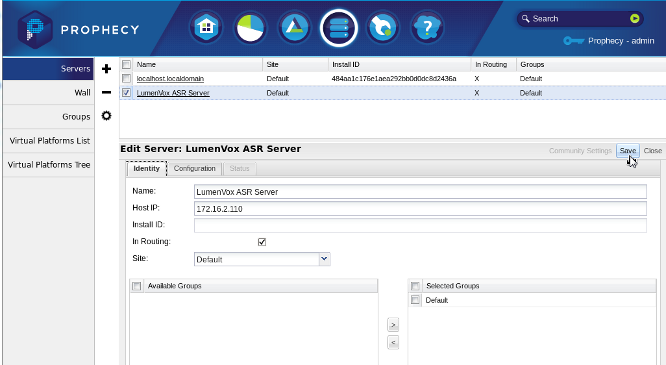The width and height of the screenshot is (666, 365).
Task: Select Servers in the sidebar
Action: click(x=48, y=69)
